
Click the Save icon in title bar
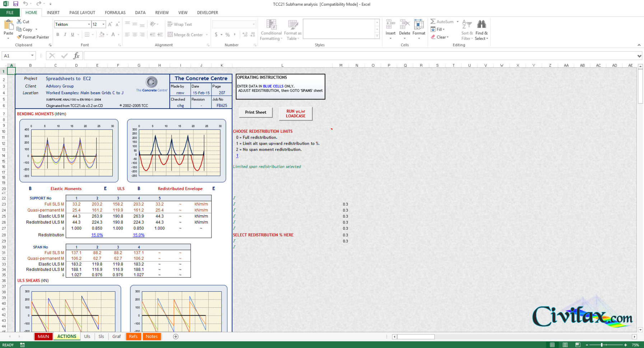(15, 4)
